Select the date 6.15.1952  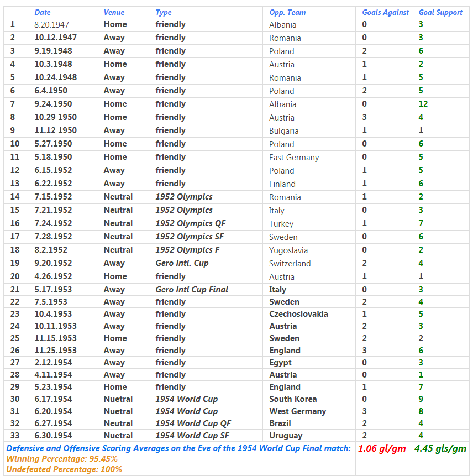pos(53,170)
